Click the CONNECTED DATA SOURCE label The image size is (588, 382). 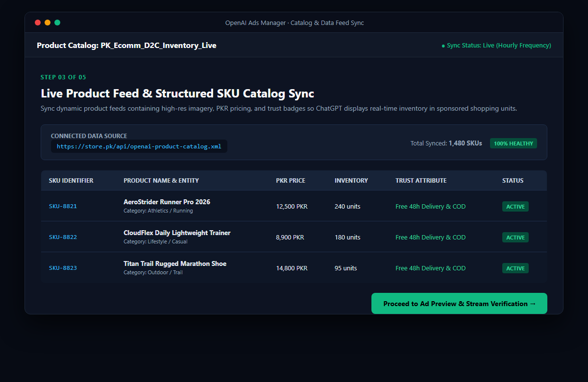point(89,136)
